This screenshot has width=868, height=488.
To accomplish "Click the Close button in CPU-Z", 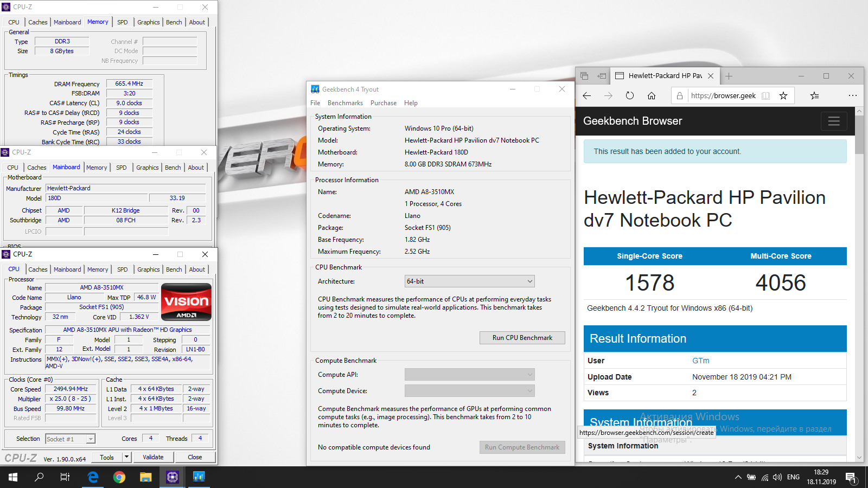I will click(x=195, y=457).
